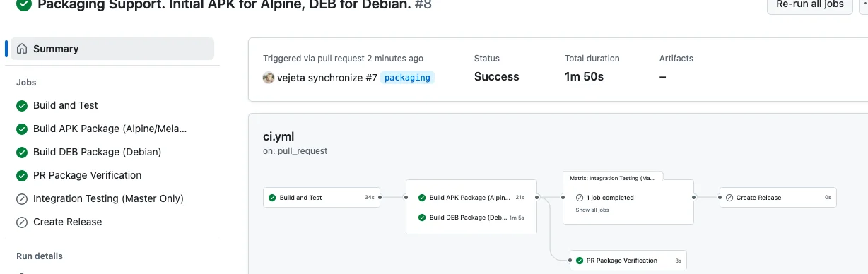Click the Build and Test graph node
The width and height of the screenshot is (868, 274).
pyautogui.click(x=322, y=198)
